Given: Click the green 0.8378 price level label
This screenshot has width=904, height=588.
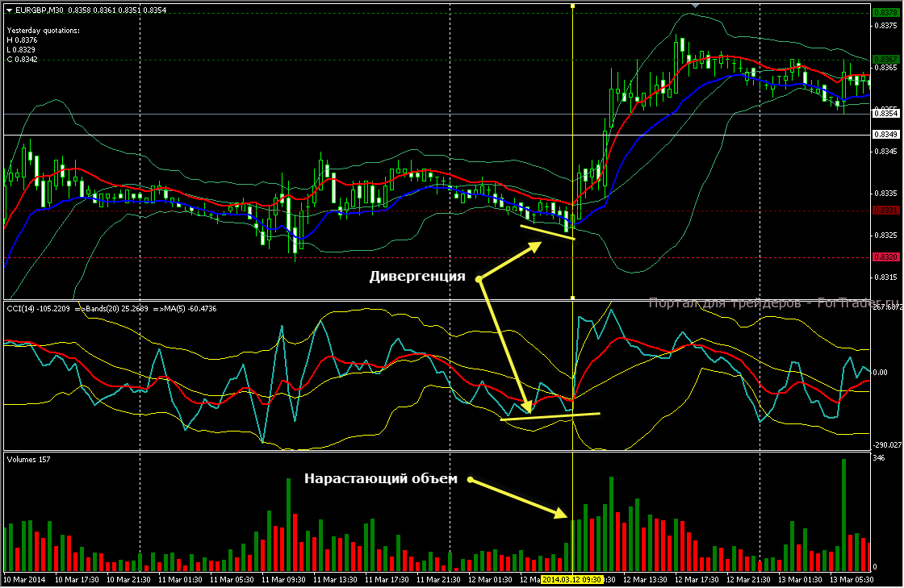Looking at the screenshot, I should 885,13.
